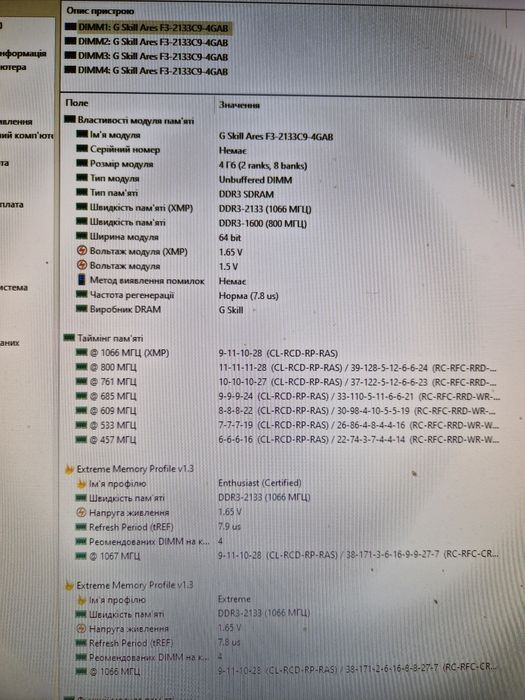
Task: Click the memory chip icon beside DIMM4
Action: [70, 70]
